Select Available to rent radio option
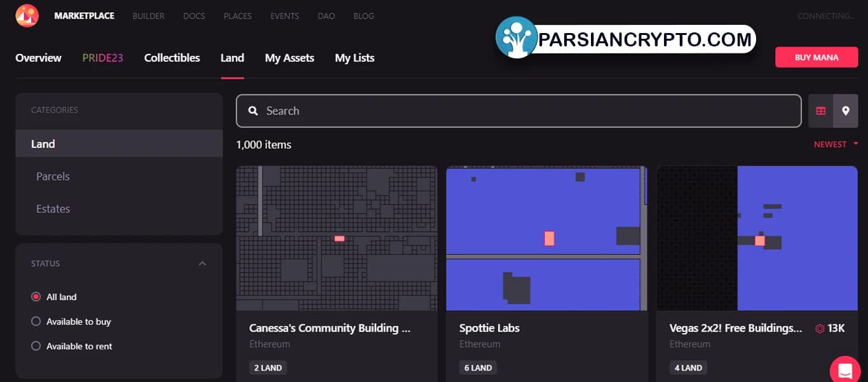This screenshot has width=868, height=382. click(x=36, y=346)
